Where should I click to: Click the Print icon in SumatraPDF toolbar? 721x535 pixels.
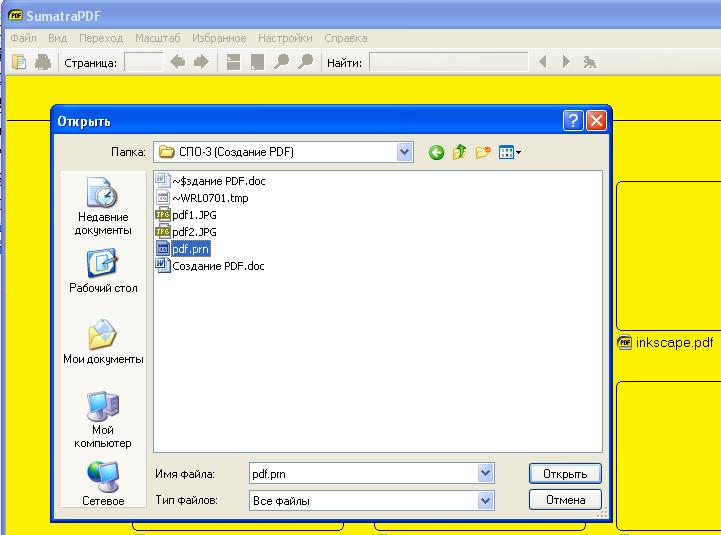[x=43, y=62]
